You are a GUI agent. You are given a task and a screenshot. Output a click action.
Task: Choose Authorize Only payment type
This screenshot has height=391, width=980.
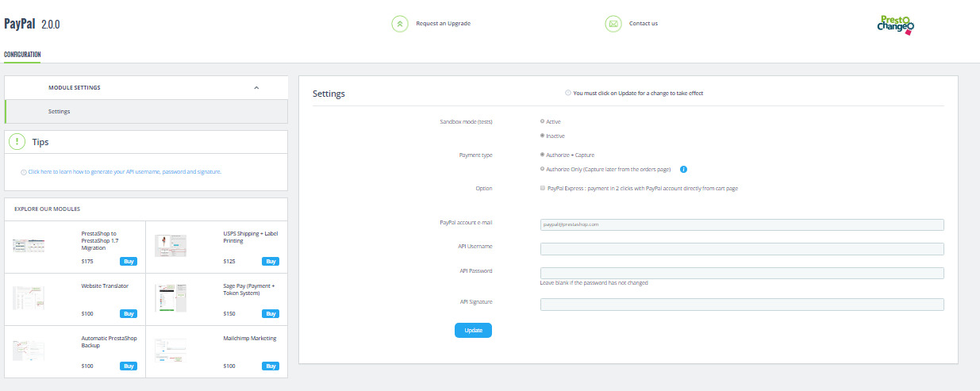tap(542, 169)
